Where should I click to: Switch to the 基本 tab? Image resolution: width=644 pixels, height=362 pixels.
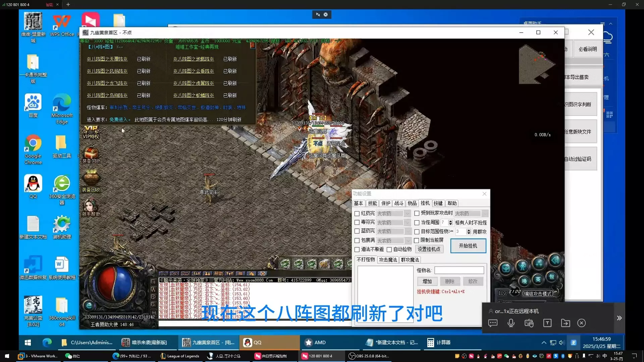[358, 203]
